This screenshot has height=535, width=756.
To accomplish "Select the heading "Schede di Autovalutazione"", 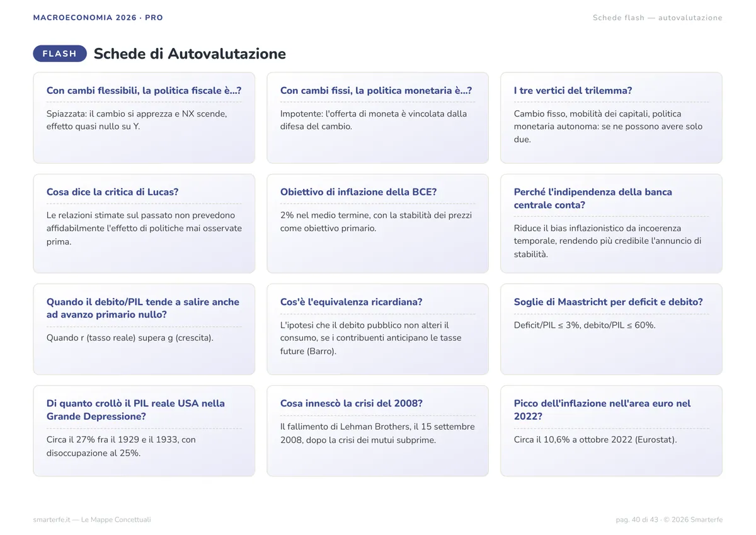I will coord(190,54).
